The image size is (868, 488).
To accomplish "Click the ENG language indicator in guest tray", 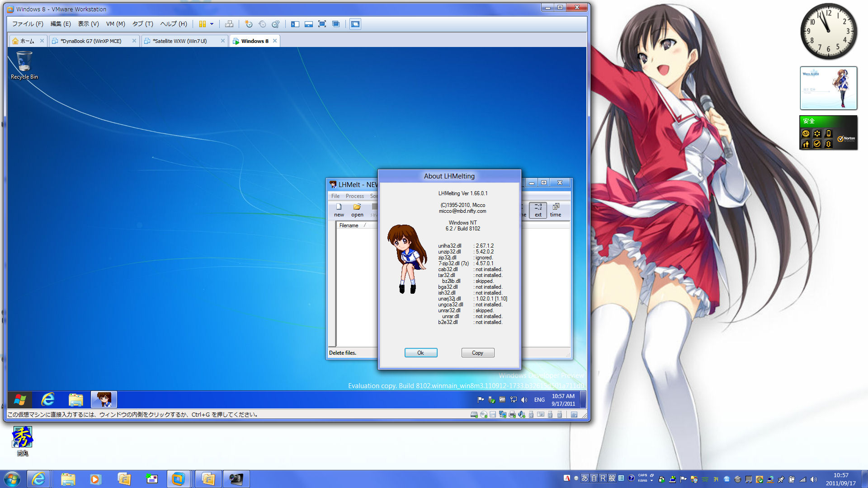I will (539, 399).
